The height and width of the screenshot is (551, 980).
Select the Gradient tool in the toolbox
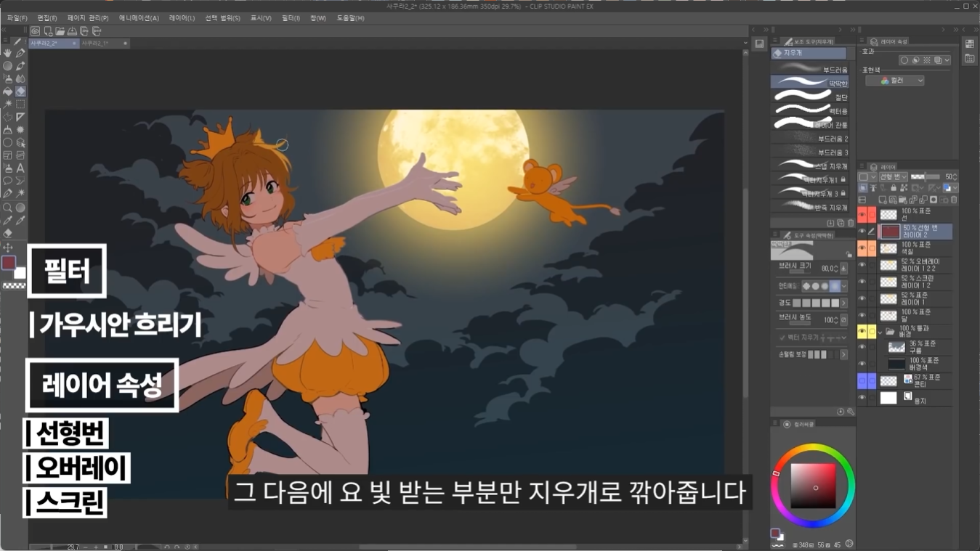[20, 208]
